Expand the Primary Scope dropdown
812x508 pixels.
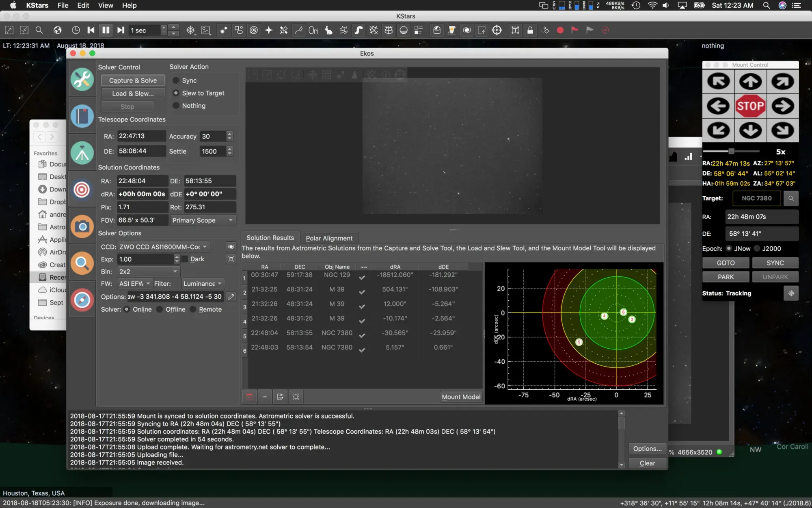pyautogui.click(x=202, y=220)
